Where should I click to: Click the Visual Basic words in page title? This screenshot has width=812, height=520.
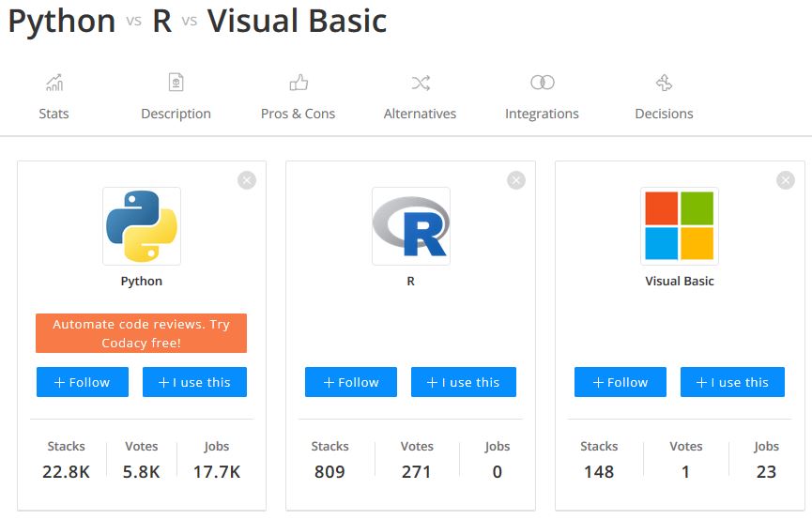[298, 21]
